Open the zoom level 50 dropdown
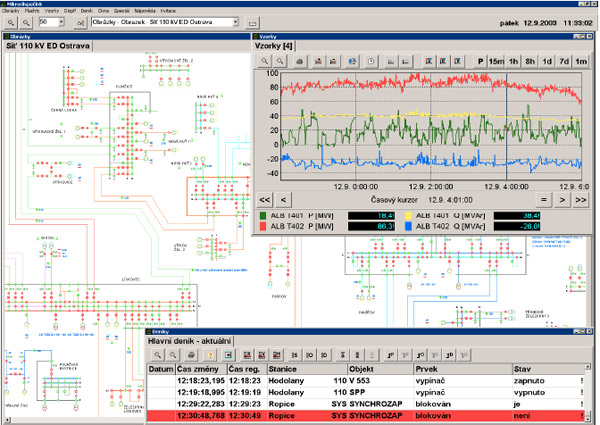This screenshot has width=600, height=425. click(61, 20)
